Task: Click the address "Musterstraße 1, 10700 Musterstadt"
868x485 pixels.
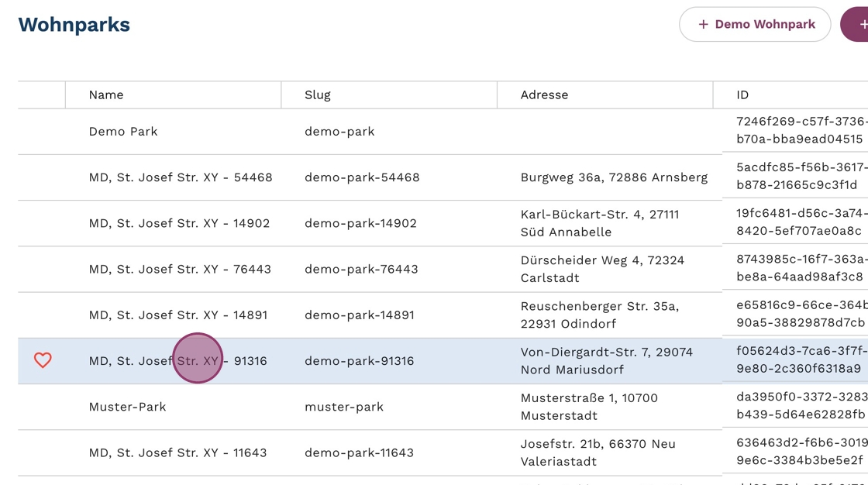Action: click(x=589, y=407)
